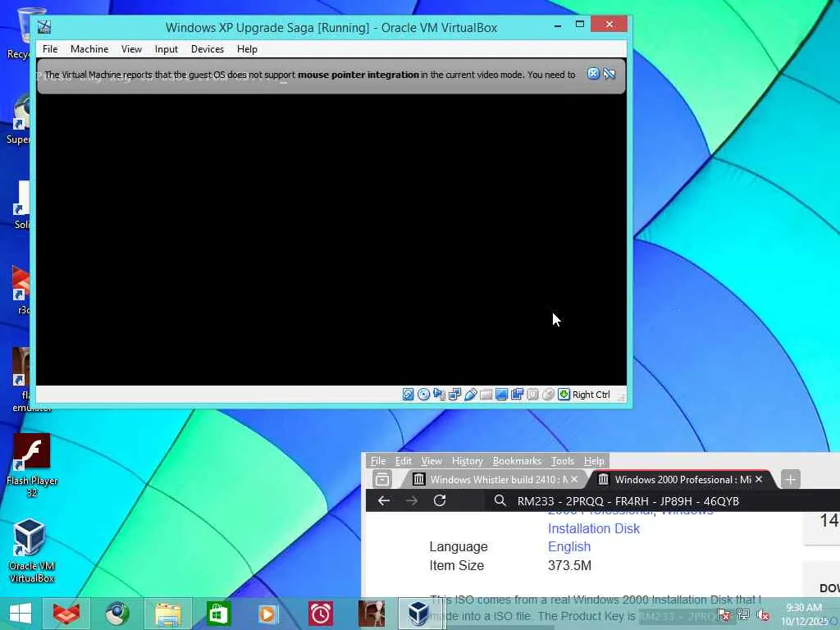Viewport: 840px width, 630px height.
Task: Open the English language link
Action: tap(569, 547)
